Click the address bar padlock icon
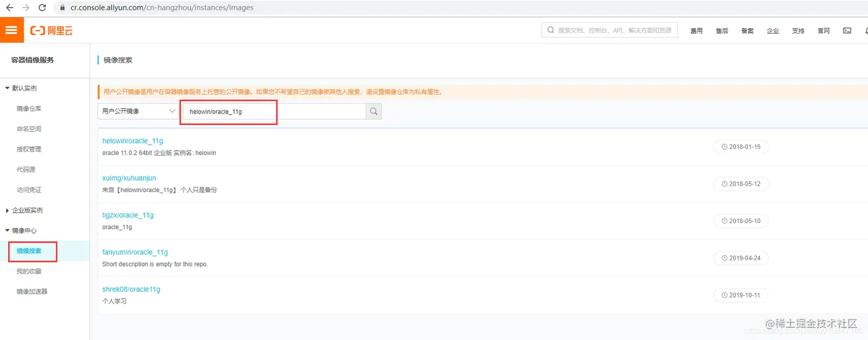 click(x=63, y=8)
